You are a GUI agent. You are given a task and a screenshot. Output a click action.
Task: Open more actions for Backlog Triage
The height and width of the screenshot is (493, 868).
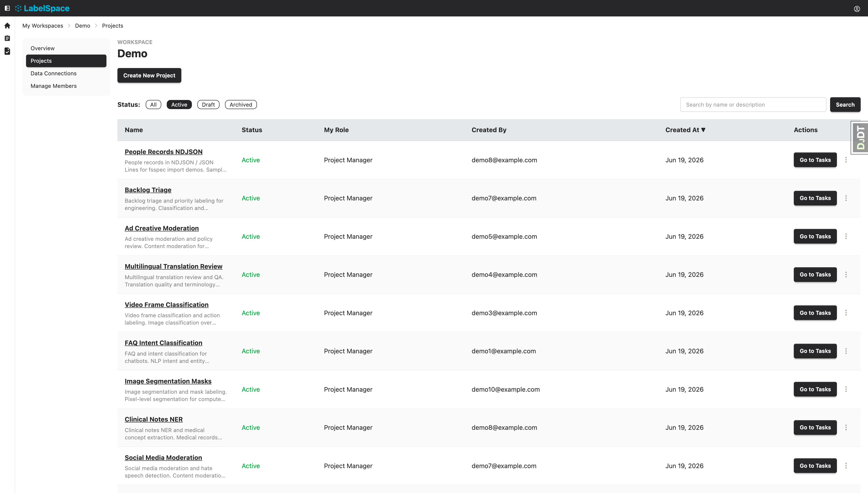[x=846, y=198]
